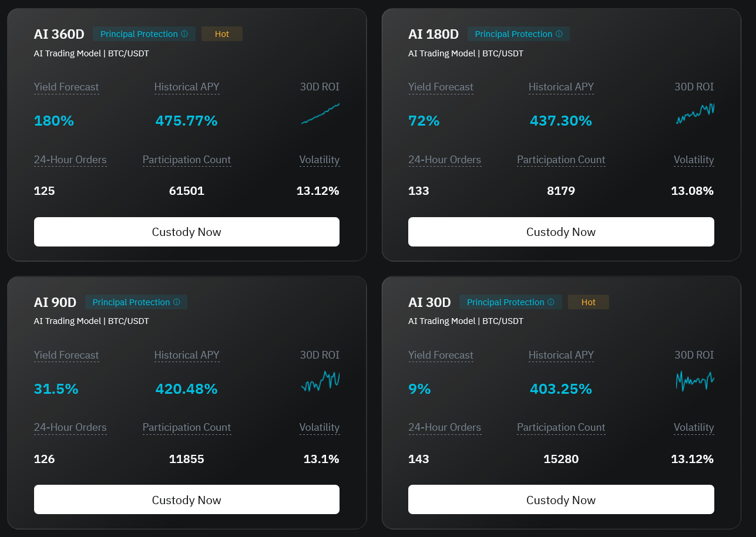The width and height of the screenshot is (756, 537).
Task: Click Historical APY label in AI 180D card
Action: (x=561, y=87)
